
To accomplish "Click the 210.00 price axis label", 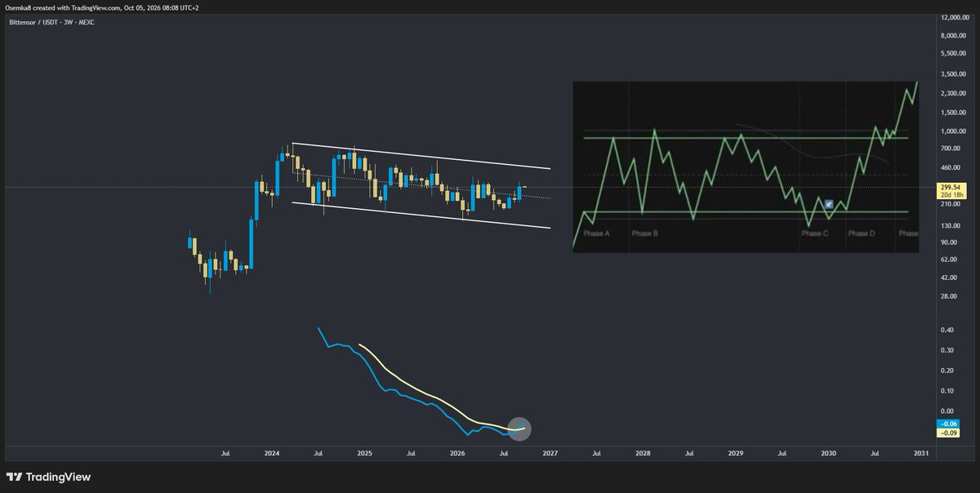I will click(952, 204).
